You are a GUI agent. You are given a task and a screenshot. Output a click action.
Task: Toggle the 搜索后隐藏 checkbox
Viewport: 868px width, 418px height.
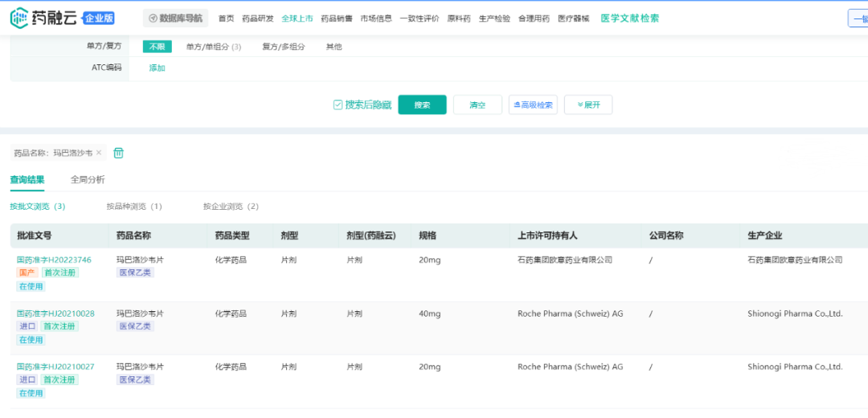click(338, 104)
